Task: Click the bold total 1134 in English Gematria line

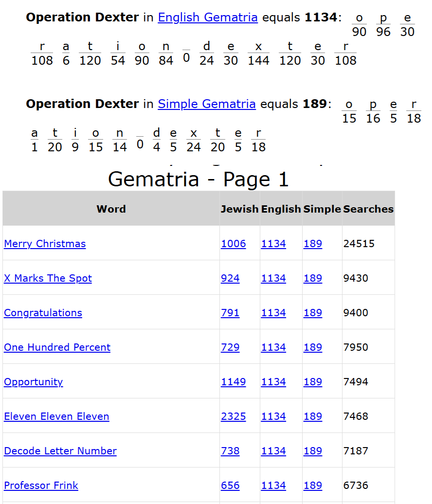Action: [x=321, y=18]
